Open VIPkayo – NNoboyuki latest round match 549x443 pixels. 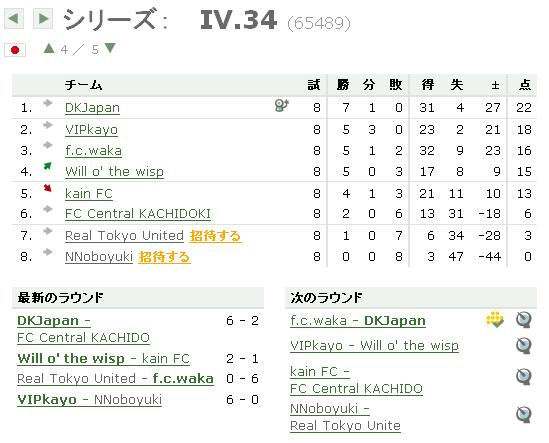coord(89,400)
